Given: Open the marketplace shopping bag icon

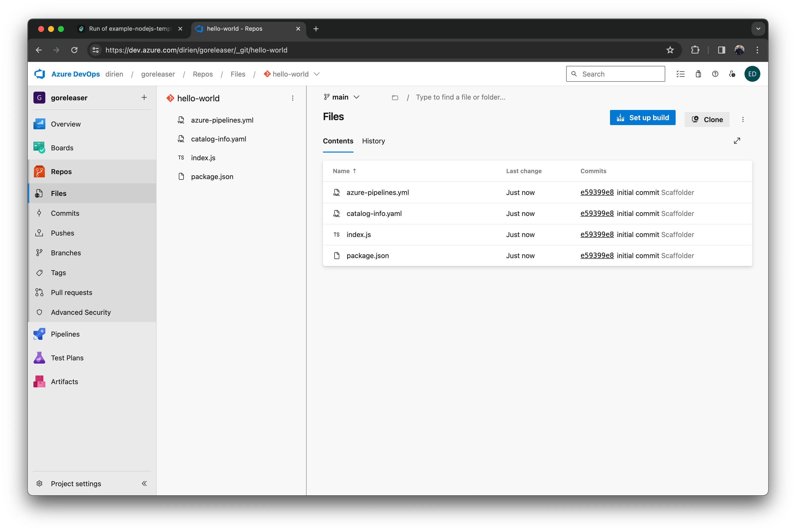Looking at the screenshot, I should click(x=698, y=74).
